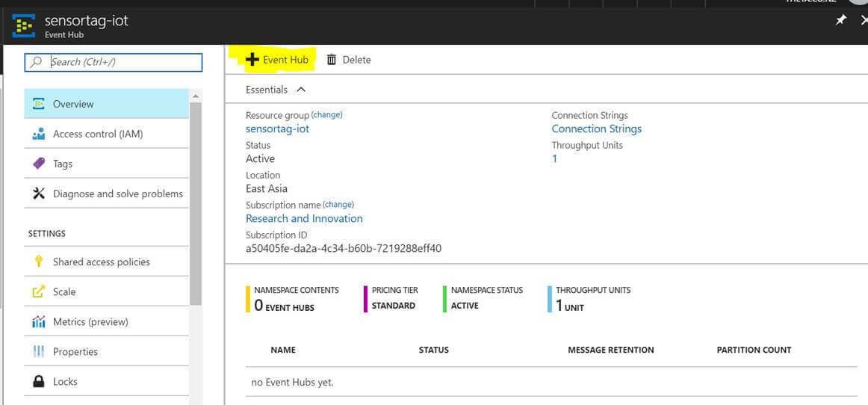Screen dimensions: 868x405
Task: Open Metrics (preview)
Action: pos(106,321)
